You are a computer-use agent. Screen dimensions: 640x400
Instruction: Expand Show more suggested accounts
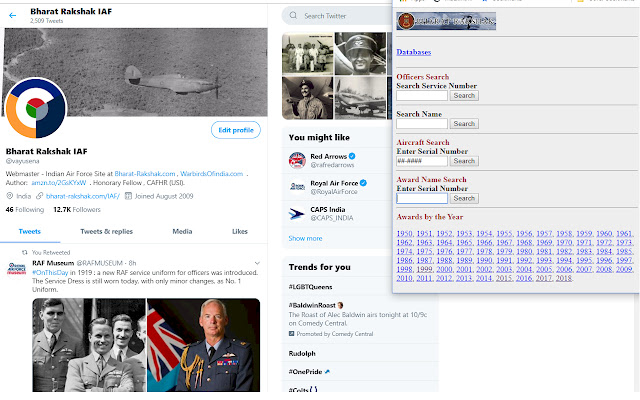(x=305, y=238)
